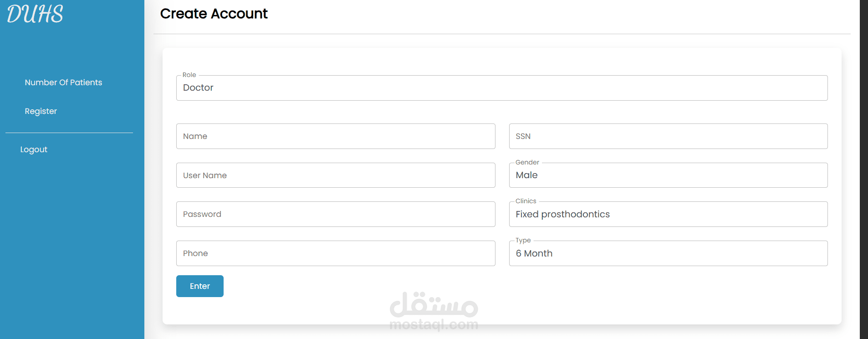
Task: Expand the Gender dropdown set to Male
Action: pyautogui.click(x=668, y=175)
